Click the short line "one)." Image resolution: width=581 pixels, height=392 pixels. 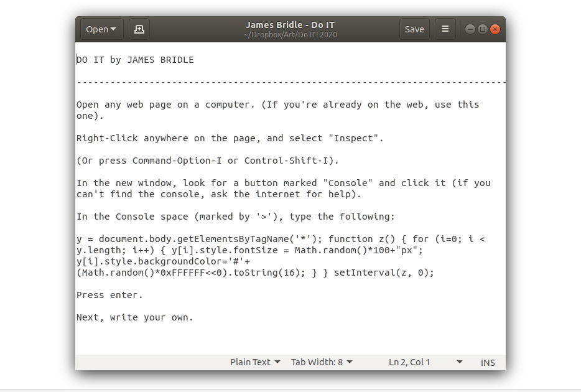click(x=90, y=116)
